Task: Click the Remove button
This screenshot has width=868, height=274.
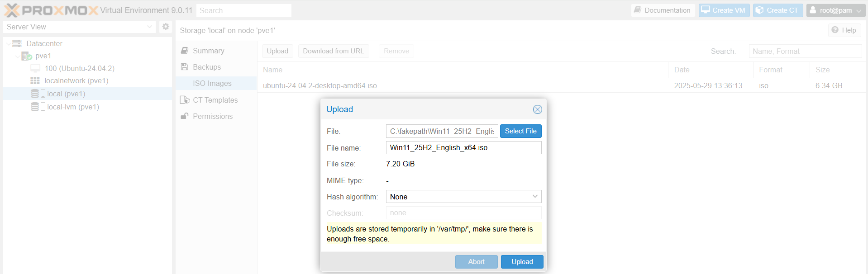Action: [396, 51]
